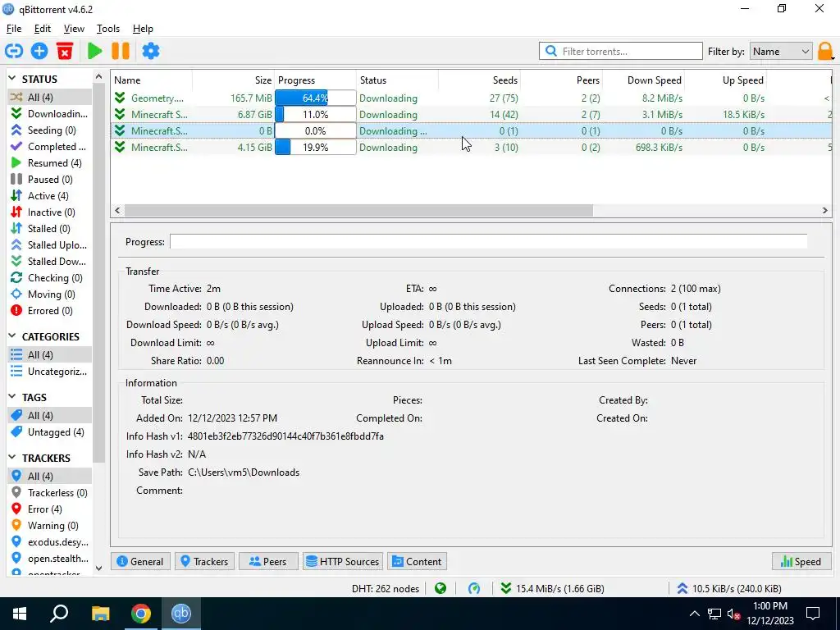Select the Geometry torrent row
The height and width of the screenshot is (630, 840).
pos(472,98)
